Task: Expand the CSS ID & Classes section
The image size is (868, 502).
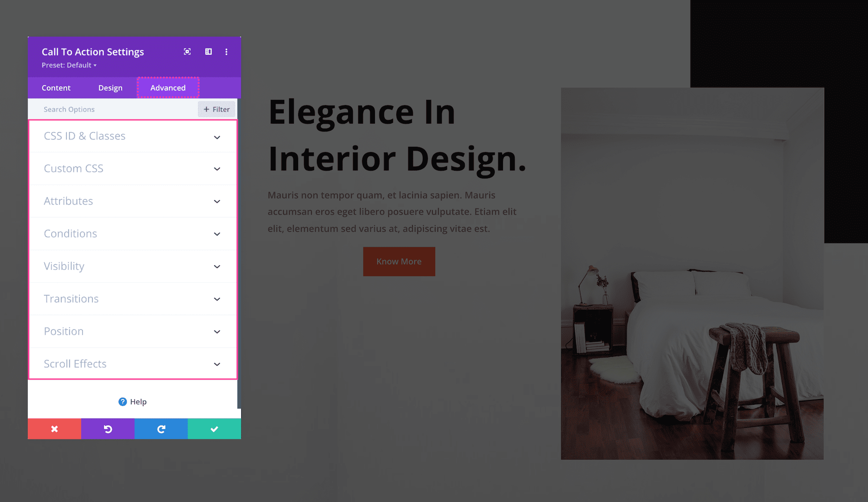Action: [x=132, y=135]
